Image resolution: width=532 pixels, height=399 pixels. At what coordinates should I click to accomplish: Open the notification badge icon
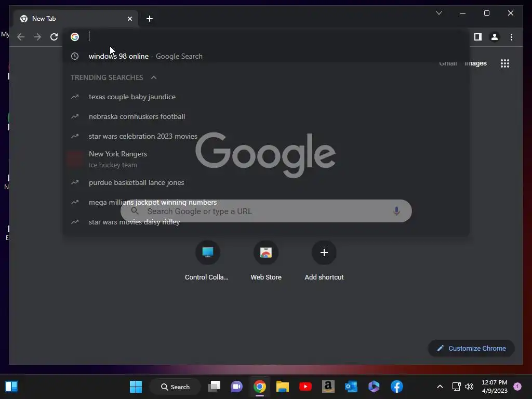click(517, 387)
